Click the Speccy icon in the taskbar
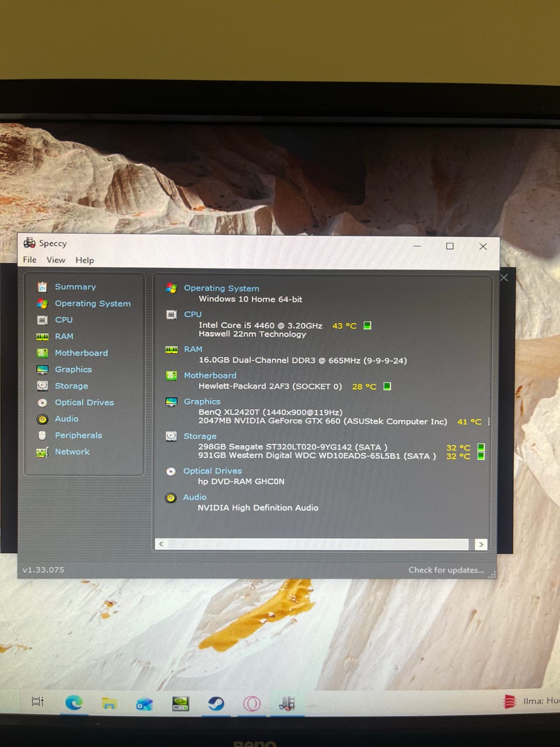 pos(287,703)
